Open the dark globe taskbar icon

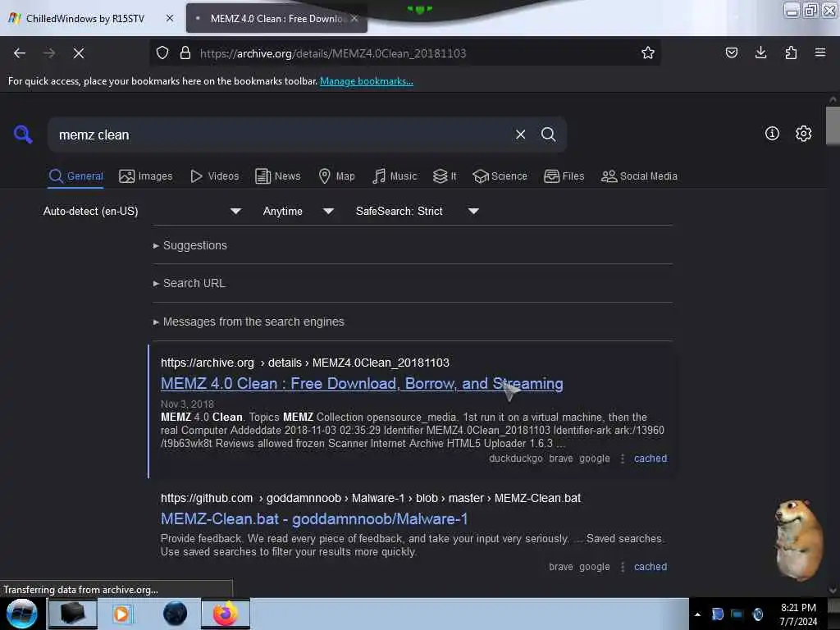[x=176, y=614]
